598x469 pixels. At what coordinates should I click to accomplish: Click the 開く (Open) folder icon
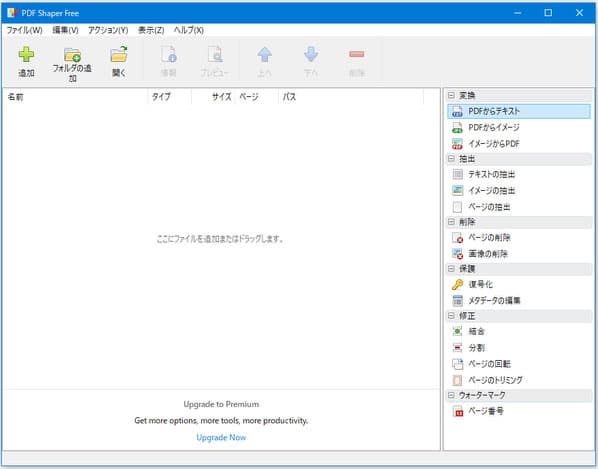pyautogui.click(x=119, y=54)
